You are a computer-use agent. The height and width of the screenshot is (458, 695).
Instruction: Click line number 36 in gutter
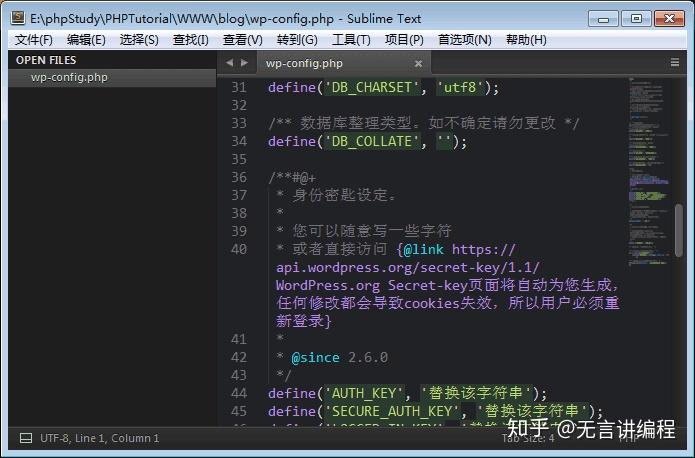tap(239, 177)
